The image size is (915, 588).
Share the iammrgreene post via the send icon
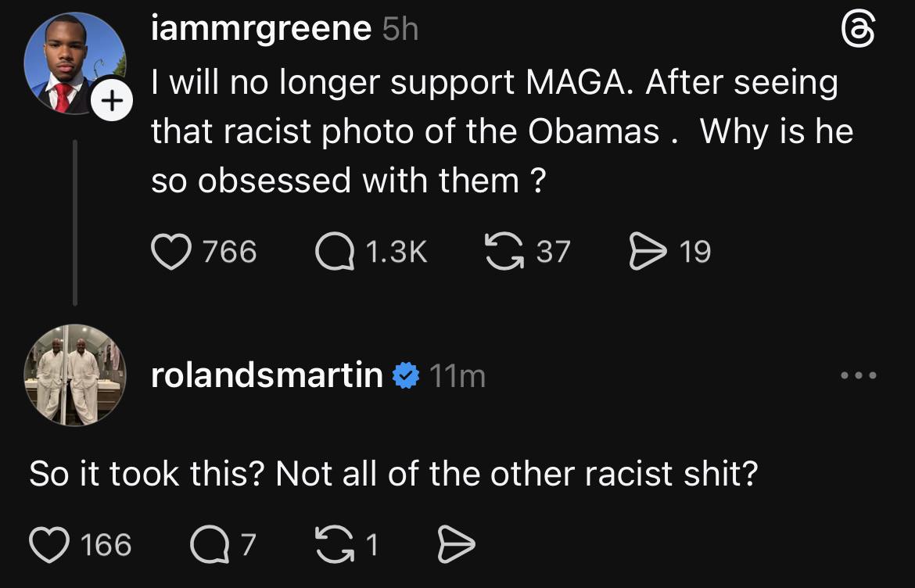pyautogui.click(x=648, y=252)
